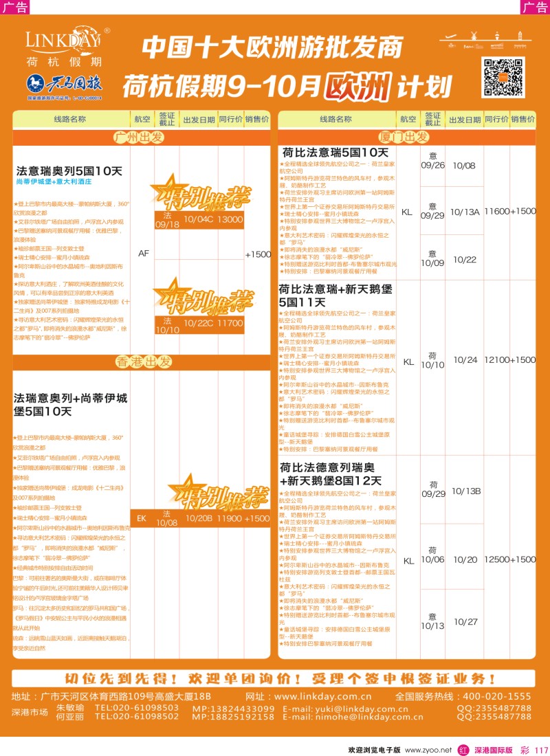Screen dimensions: 550x756
Task: Click departure date 10/13B
Action: pyautogui.click(x=466, y=491)
